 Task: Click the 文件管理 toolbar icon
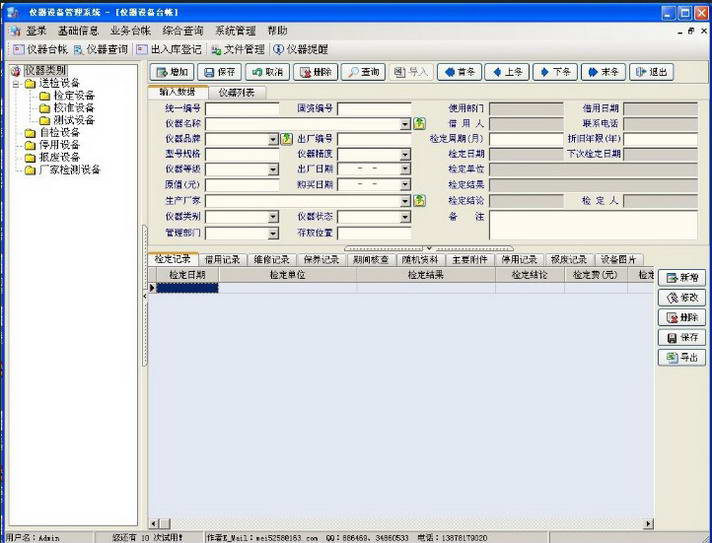tap(238, 48)
